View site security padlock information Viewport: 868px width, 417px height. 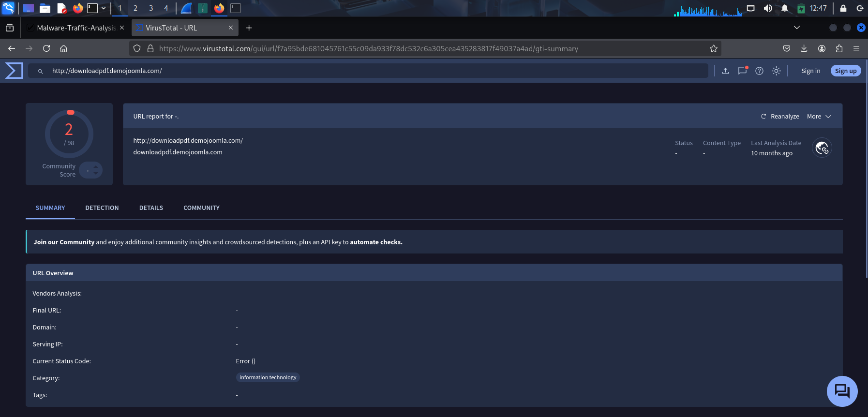pyautogui.click(x=150, y=48)
